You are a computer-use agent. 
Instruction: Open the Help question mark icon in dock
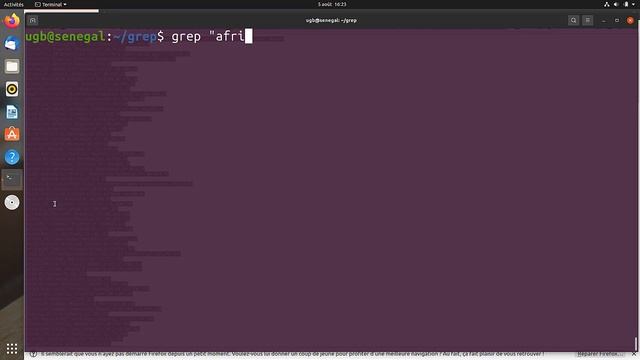(12, 157)
